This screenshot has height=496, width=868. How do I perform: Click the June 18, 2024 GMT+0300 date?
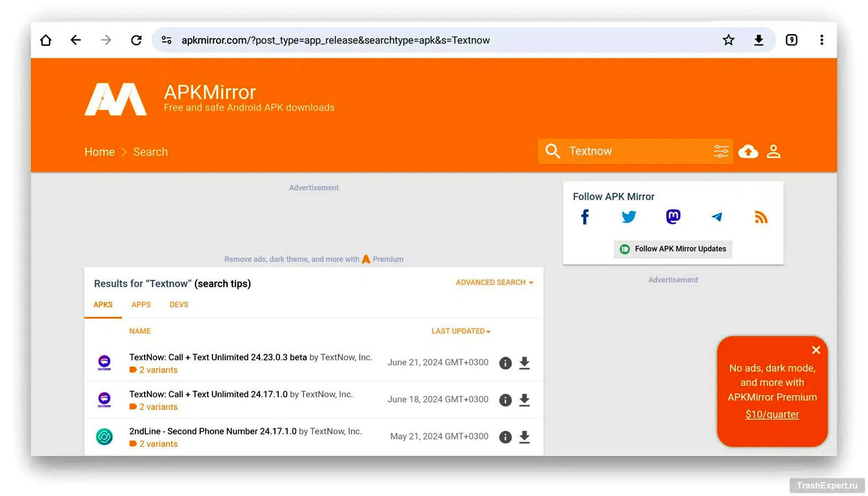pyautogui.click(x=438, y=399)
